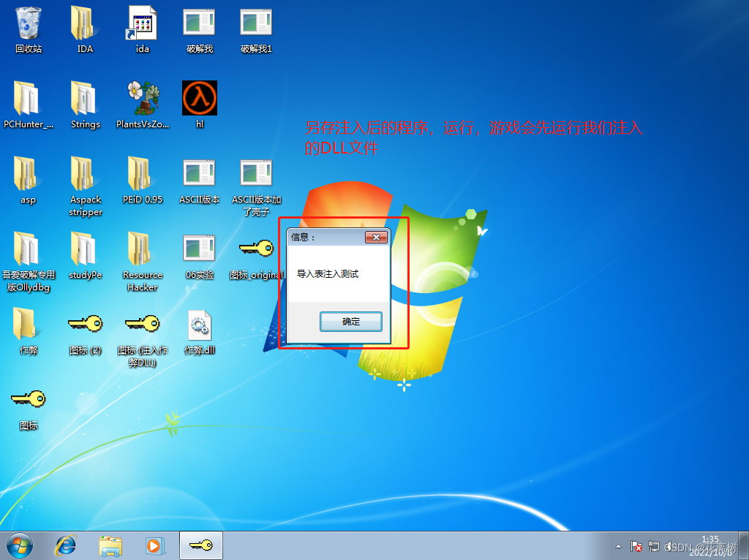Click the 导入表注入测试 message text

click(328, 274)
